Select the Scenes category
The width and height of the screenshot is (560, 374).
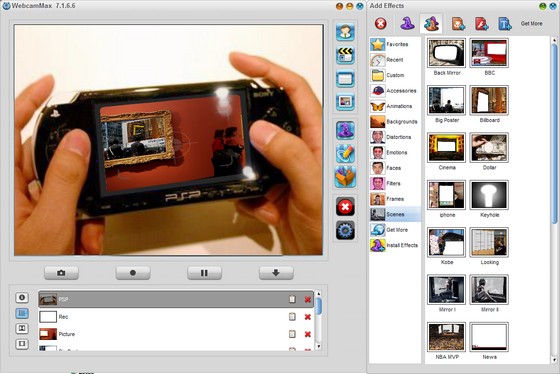click(395, 214)
